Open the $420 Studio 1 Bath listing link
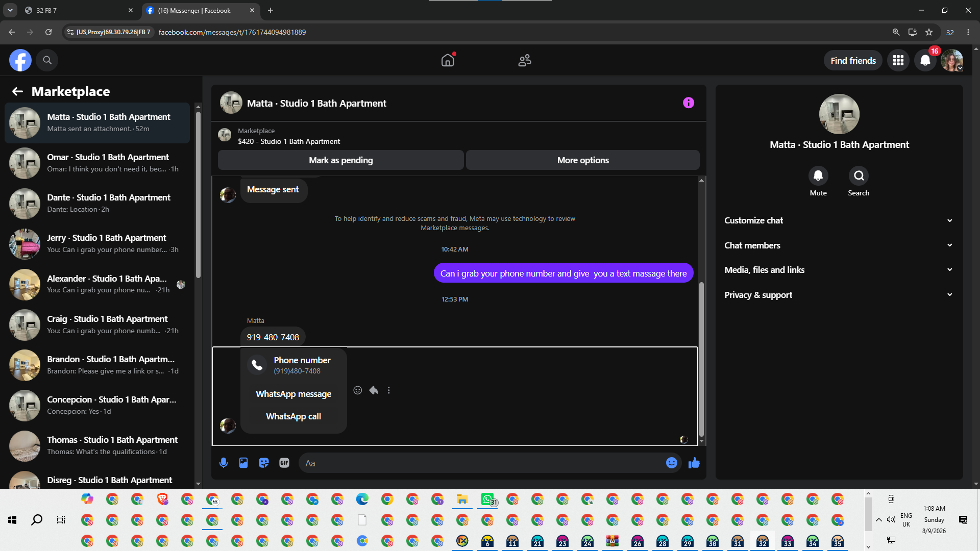 point(288,141)
